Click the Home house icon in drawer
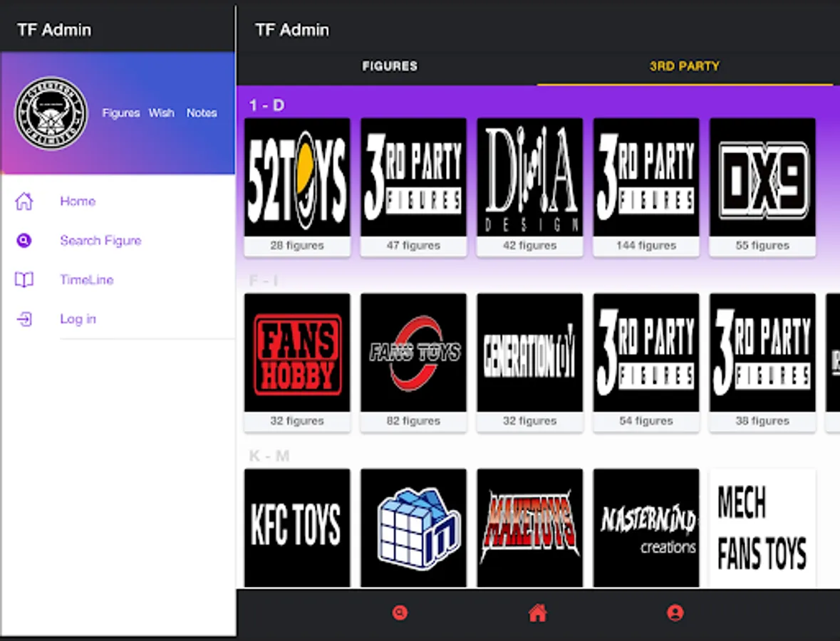The image size is (840, 641). coord(24,202)
